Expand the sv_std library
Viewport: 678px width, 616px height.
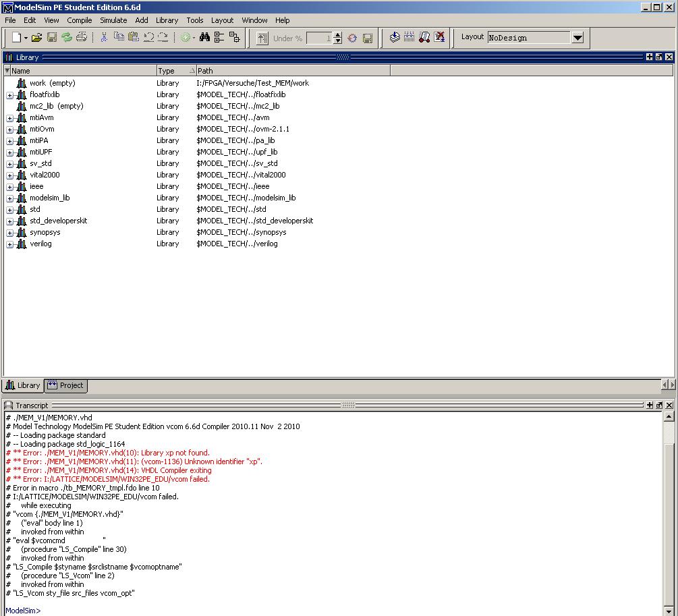[x=10, y=164]
